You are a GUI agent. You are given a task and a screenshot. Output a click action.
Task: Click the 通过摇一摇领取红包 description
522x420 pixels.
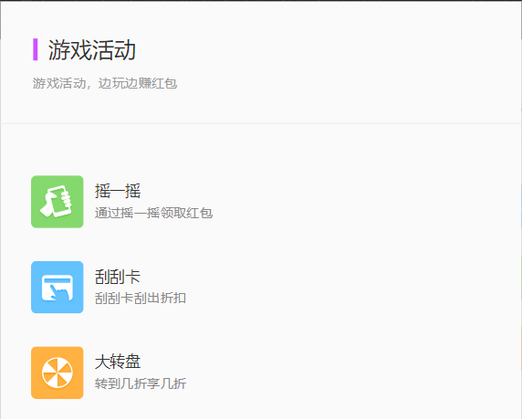(153, 213)
